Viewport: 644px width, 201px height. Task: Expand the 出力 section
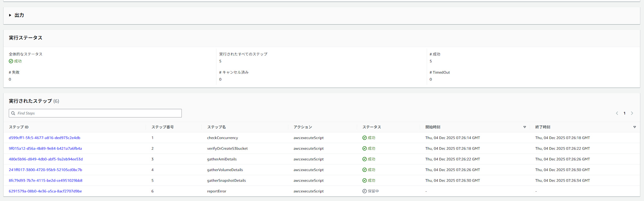click(10, 15)
